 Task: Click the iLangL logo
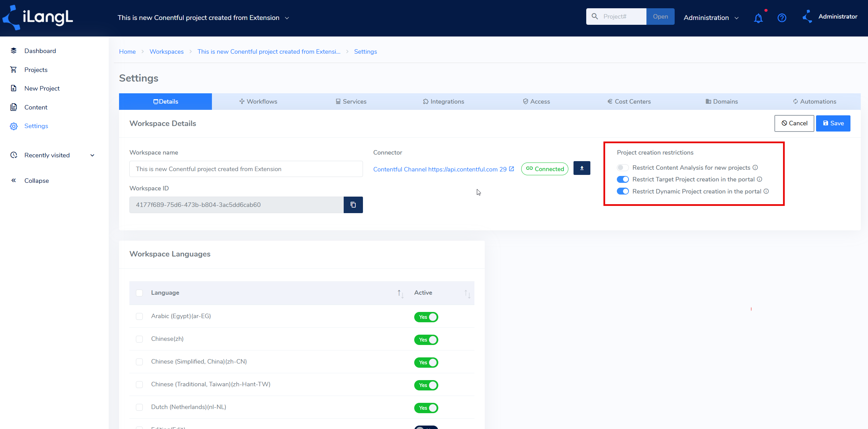(x=37, y=18)
